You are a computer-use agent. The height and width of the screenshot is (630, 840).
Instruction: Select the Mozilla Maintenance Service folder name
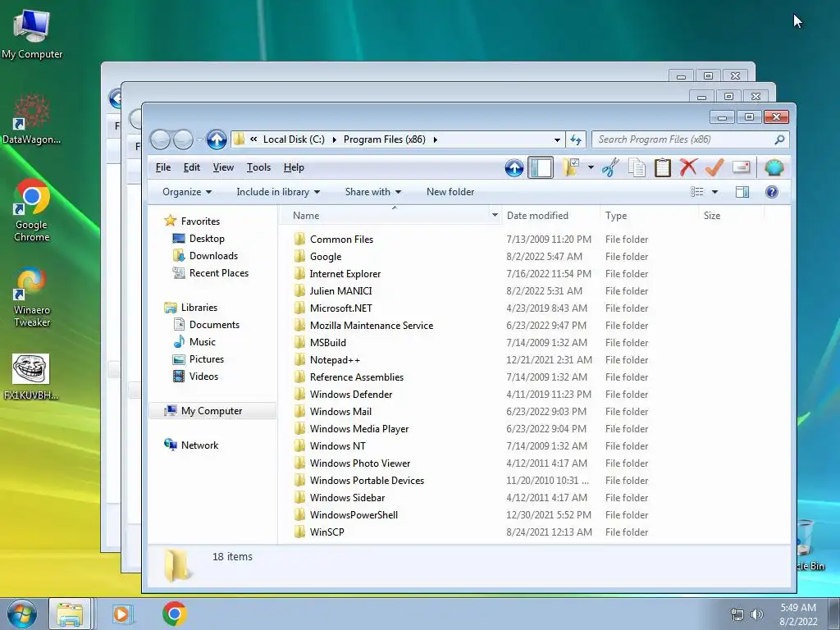372,325
